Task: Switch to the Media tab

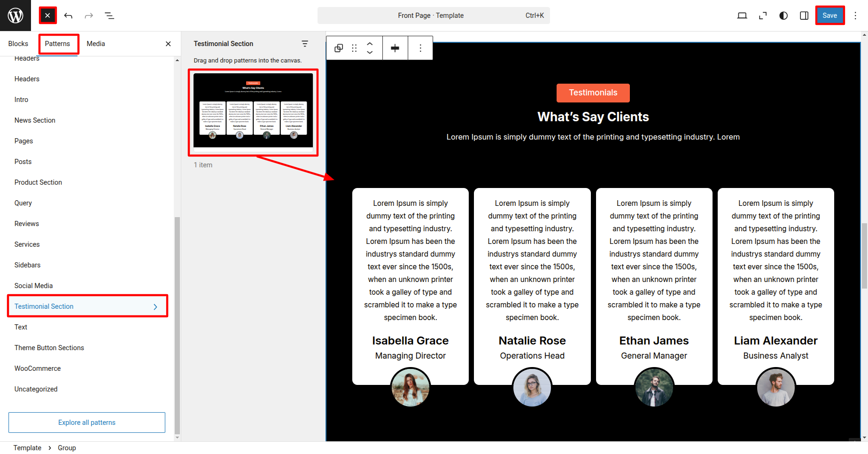Action: coord(96,44)
